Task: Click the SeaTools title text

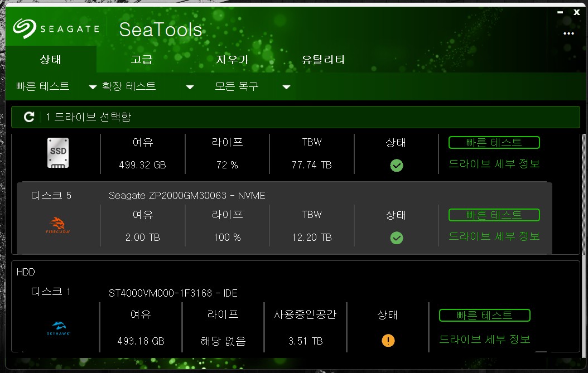Action: click(x=161, y=30)
